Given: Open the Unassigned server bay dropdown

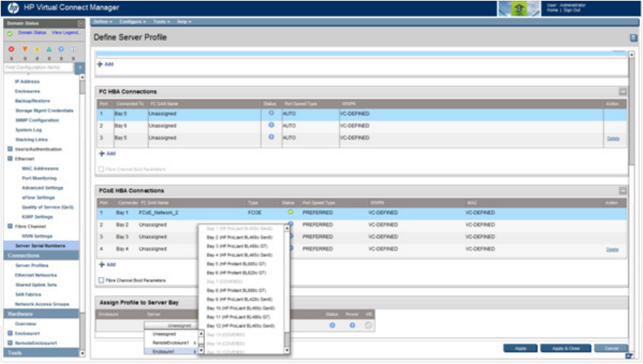Looking at the screenshot, I should click(170, 325).
